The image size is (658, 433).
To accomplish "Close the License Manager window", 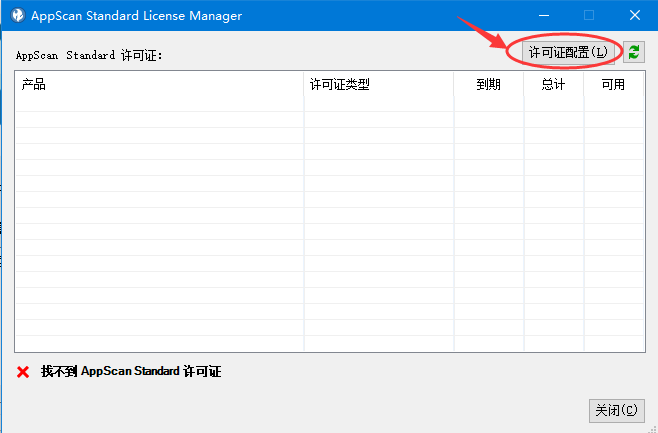I will [635, 16].
